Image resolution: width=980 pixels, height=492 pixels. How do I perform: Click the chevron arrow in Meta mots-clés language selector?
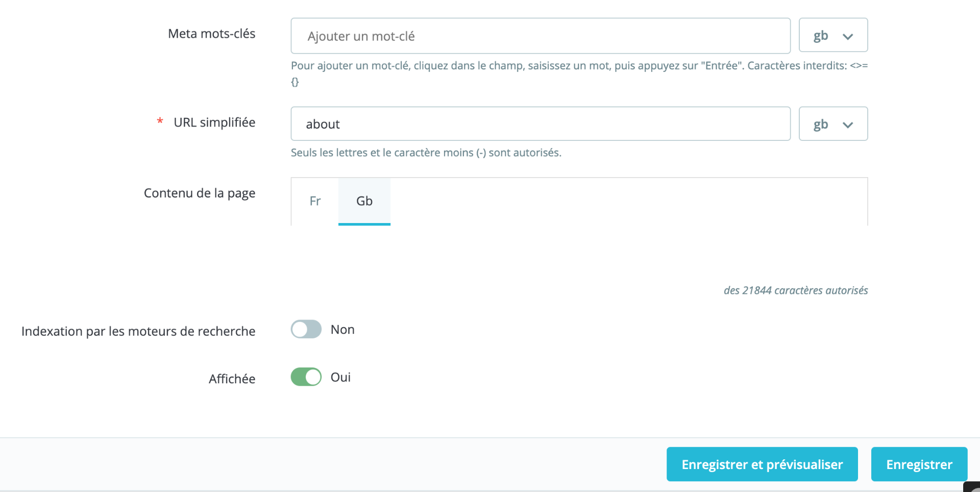point(848,37)
